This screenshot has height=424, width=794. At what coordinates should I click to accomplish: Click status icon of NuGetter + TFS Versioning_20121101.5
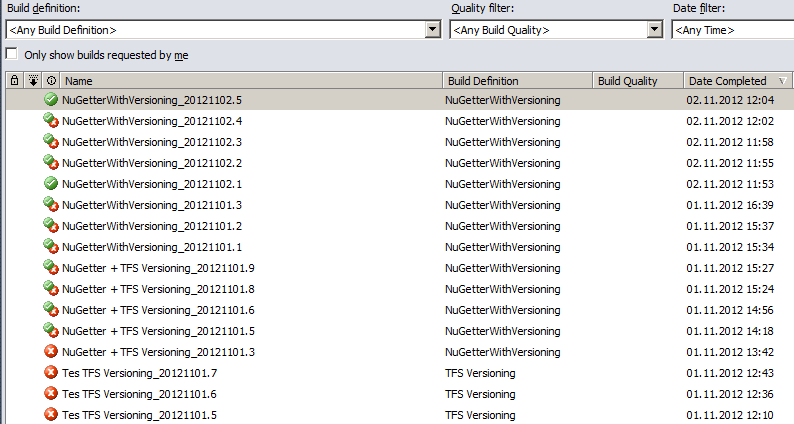click(51, 331)
